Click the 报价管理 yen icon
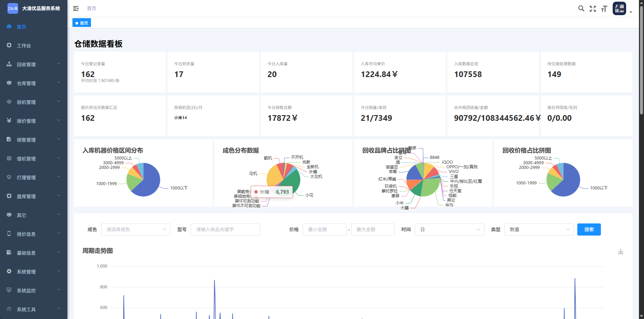Viewport: 644px width, 319px height. pyautogui.click(x=9, y=121)
